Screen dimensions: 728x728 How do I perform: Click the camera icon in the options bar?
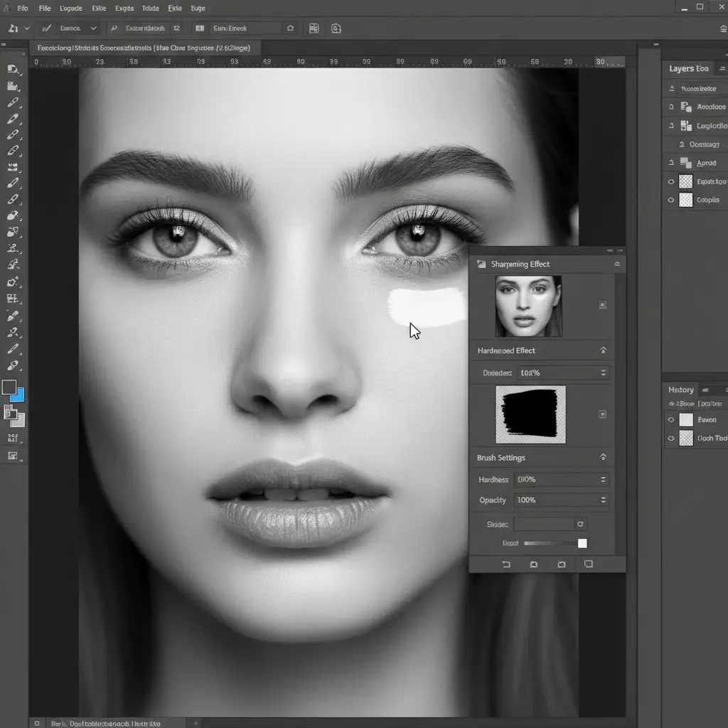point(336,28)
